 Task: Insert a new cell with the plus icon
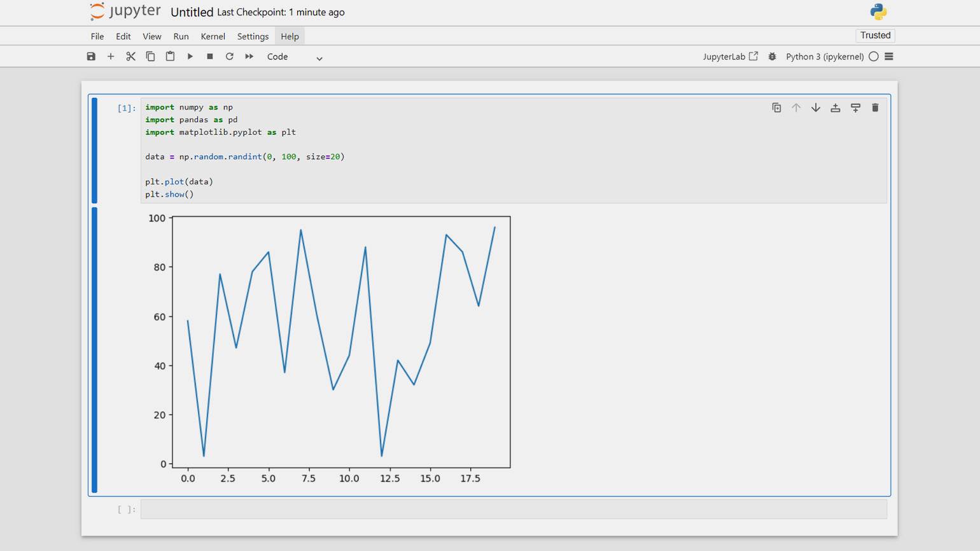[x=111, y=57]
